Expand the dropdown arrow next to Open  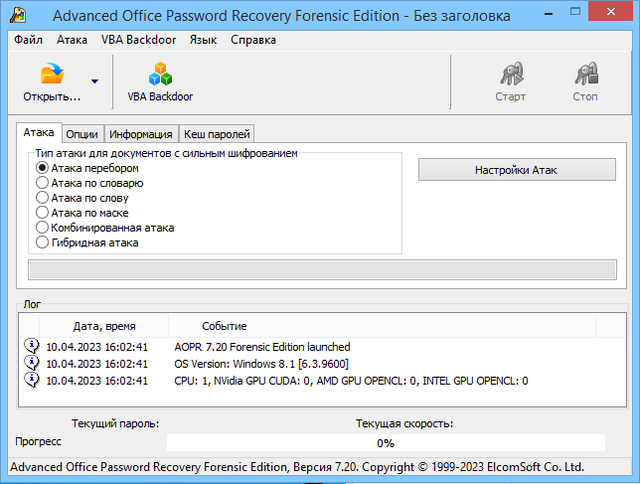(x=94, y=82)
